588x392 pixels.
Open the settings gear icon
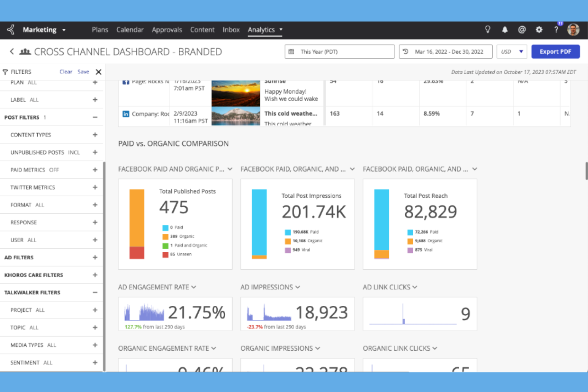(x=539, y=30)
